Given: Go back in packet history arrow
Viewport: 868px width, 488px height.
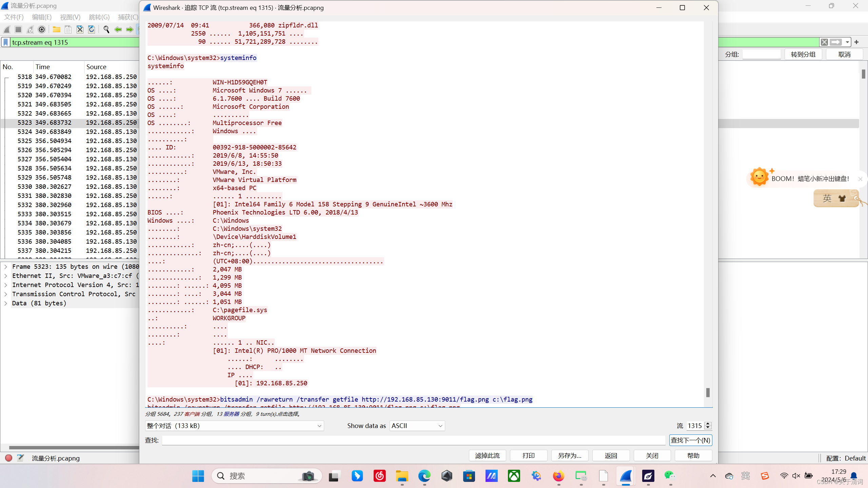Looking at the screenshot, I should tap(118, 30).
